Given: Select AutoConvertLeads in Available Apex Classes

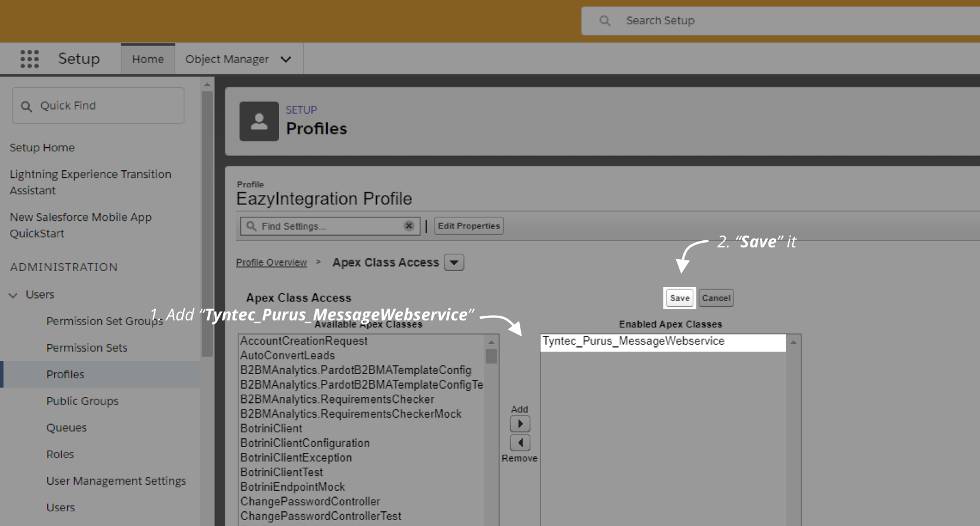Looking at the screenshot, I should 287,356.
